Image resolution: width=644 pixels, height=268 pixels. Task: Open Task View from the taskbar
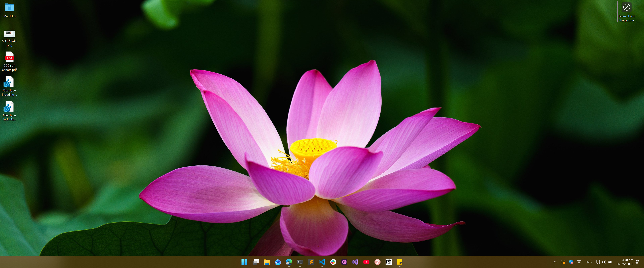tap(255, 262)
